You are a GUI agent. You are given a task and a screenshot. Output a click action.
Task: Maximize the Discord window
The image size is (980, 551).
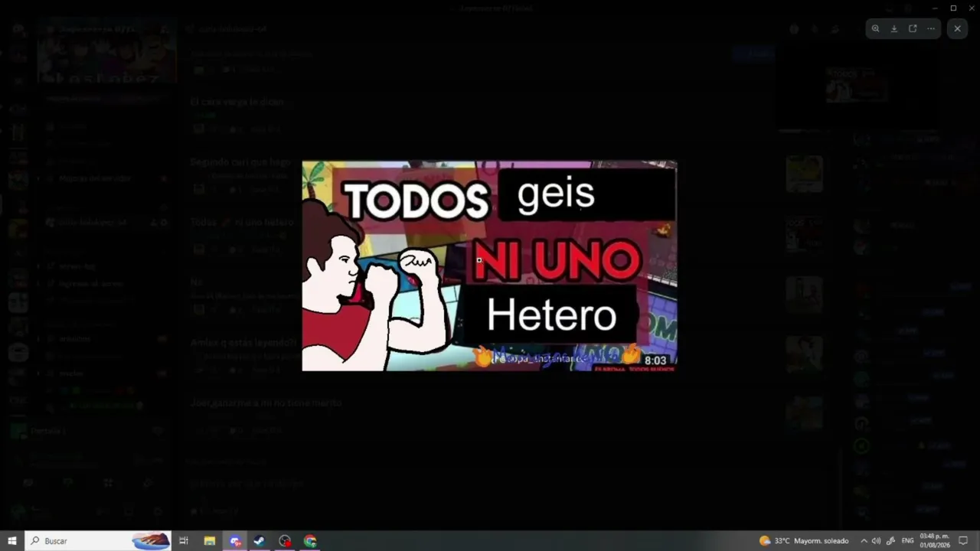click(x=953, y=8)
